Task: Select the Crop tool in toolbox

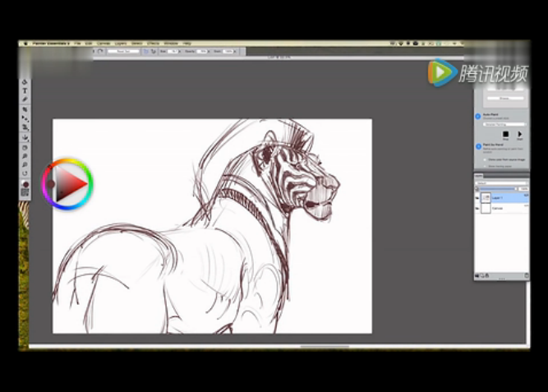Action: click(x=25, y=109)
